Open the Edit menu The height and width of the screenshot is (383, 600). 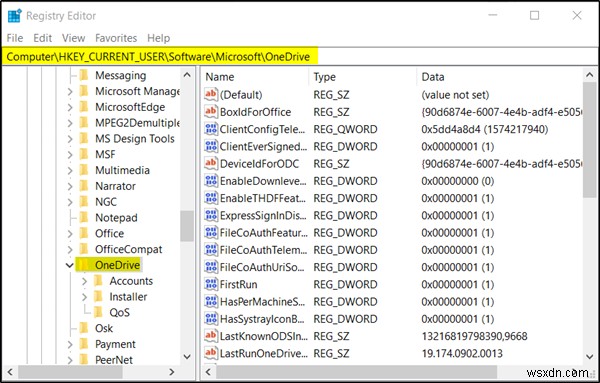click(42, 38)
